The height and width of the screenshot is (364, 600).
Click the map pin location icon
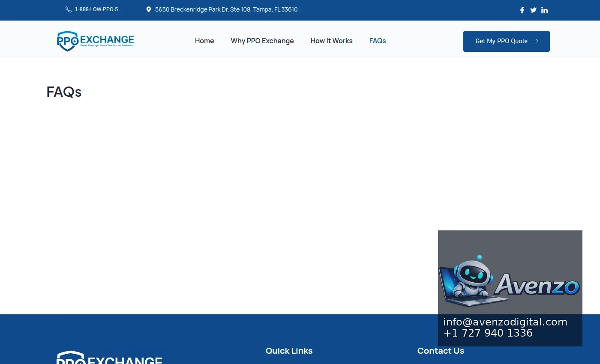[x=149, y=9]
